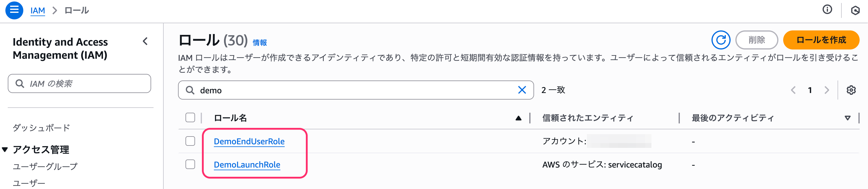Collapse the IAM sidebar with the chevron
This screenshot has width=868, height=189.
pyautogui.click(x=145, y=41)
